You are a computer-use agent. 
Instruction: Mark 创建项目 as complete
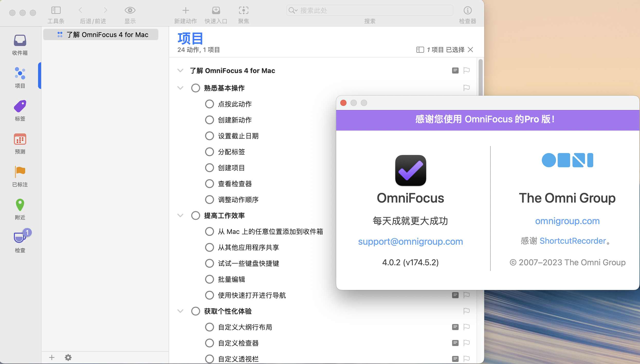click(x=209, y=168)
